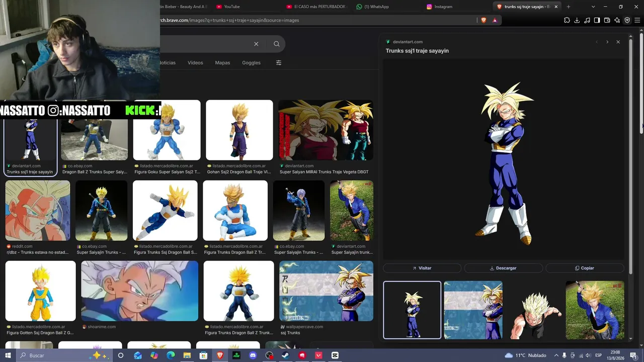Image resolution: width=644 pixels, height=362 pixels.
Task: Select the shirtless blond Trunks preview thumbnail
Action: [534, 310]
